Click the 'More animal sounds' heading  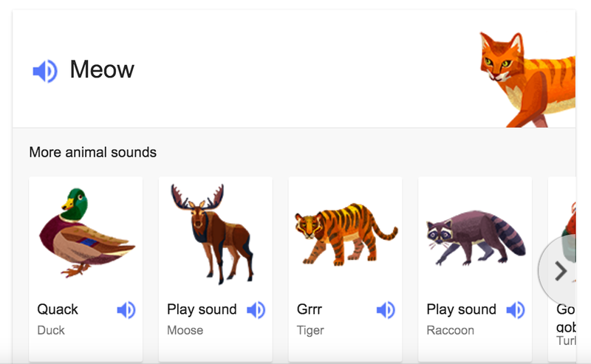coord(93,153)
